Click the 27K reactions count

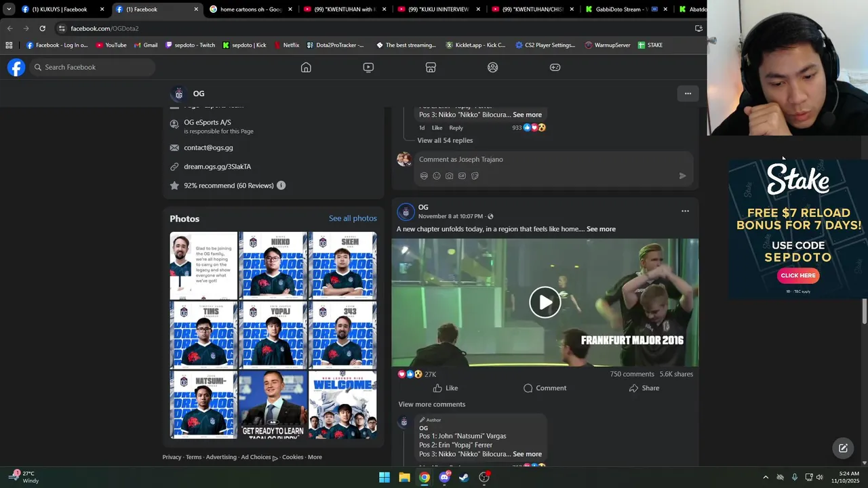point(430,374)
